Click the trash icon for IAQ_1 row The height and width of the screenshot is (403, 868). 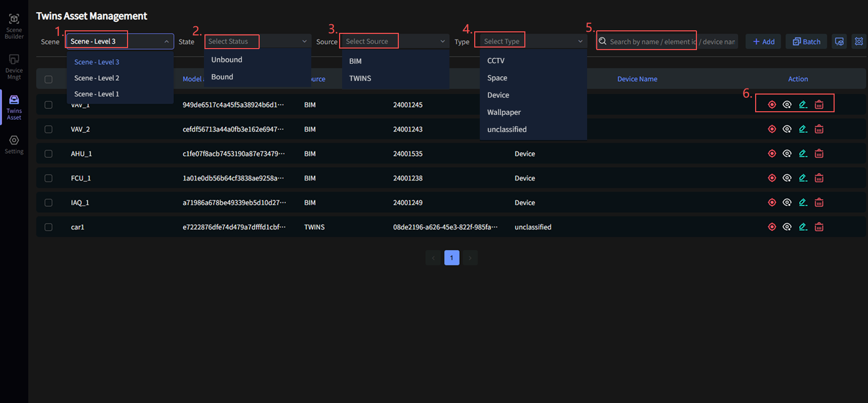click(x=819, y=203)
